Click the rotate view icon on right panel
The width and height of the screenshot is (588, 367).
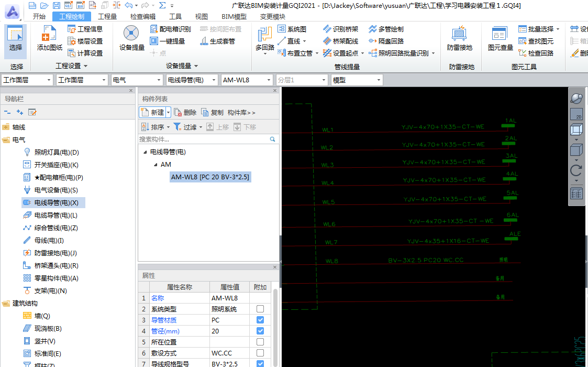[x=576, y=170]
